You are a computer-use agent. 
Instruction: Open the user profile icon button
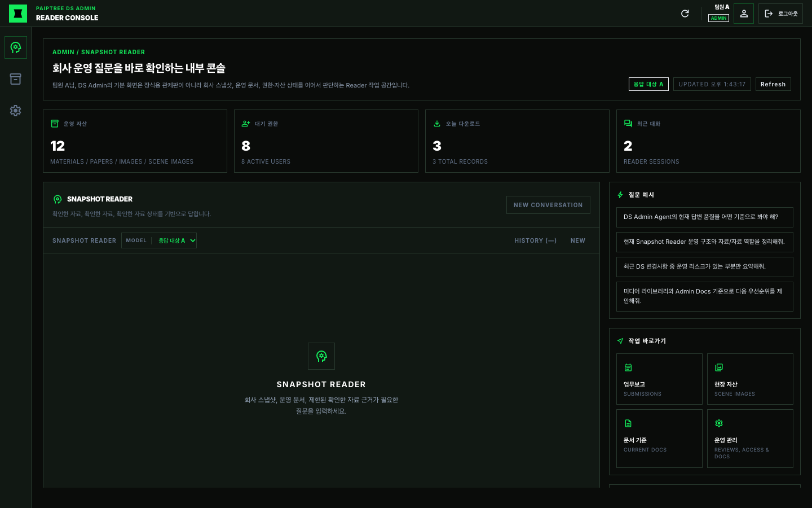[744, 14]
